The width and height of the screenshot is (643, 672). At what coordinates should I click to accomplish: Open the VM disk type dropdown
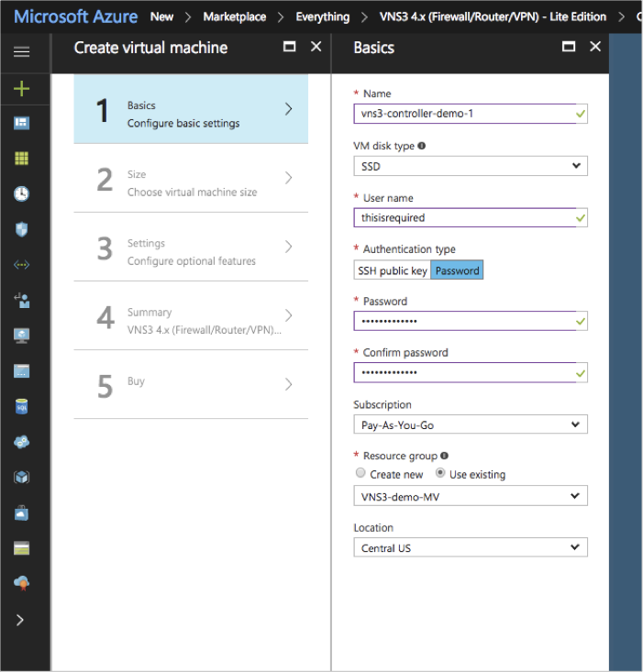pos(470,167)
